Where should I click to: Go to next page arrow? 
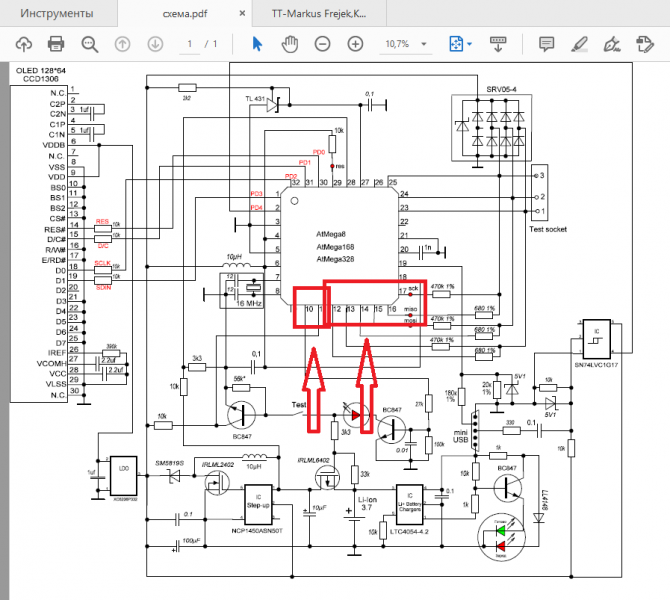click(x=155, y=44)
